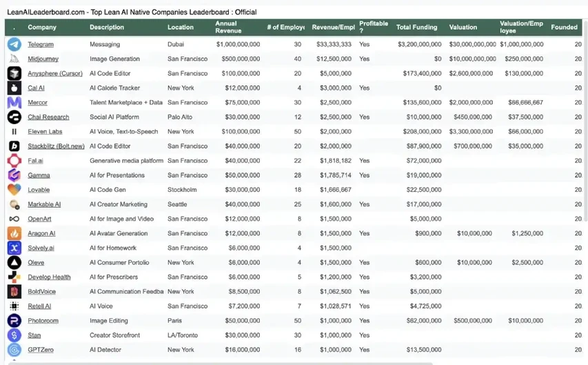Click the Stan dollar sign logo
This screenshot has height=365, width=588.
point(14,335)
